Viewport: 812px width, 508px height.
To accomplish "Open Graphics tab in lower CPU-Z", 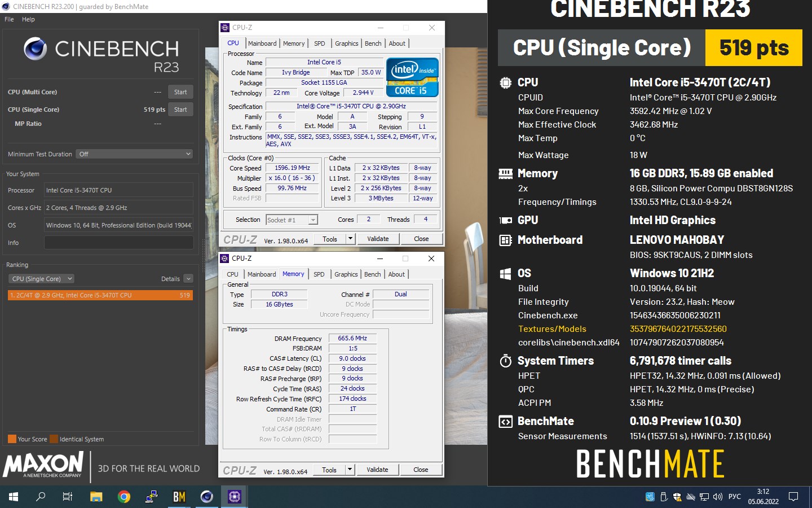I will coord(346,274).
